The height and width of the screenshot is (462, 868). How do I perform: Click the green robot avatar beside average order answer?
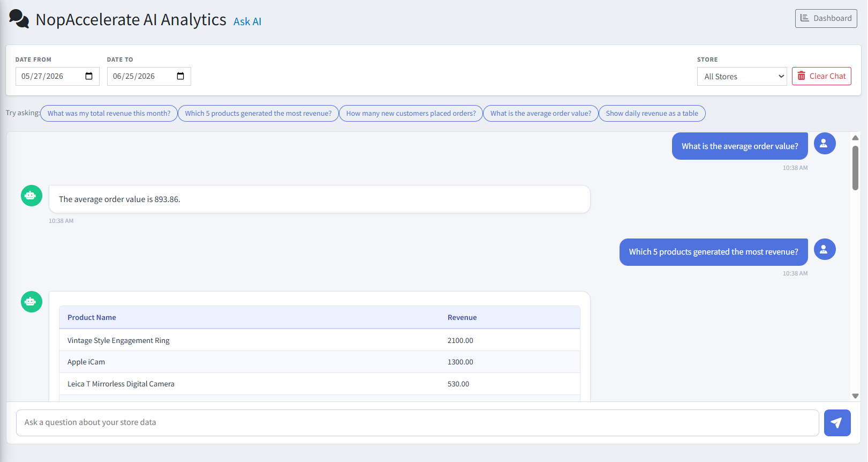click(x=32, y=196)
